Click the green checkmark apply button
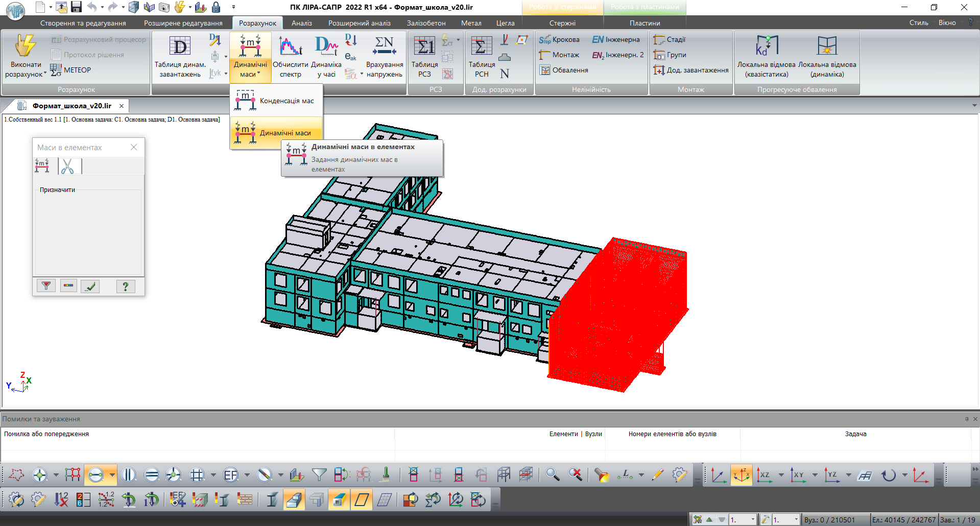 [x=90, y=286]
